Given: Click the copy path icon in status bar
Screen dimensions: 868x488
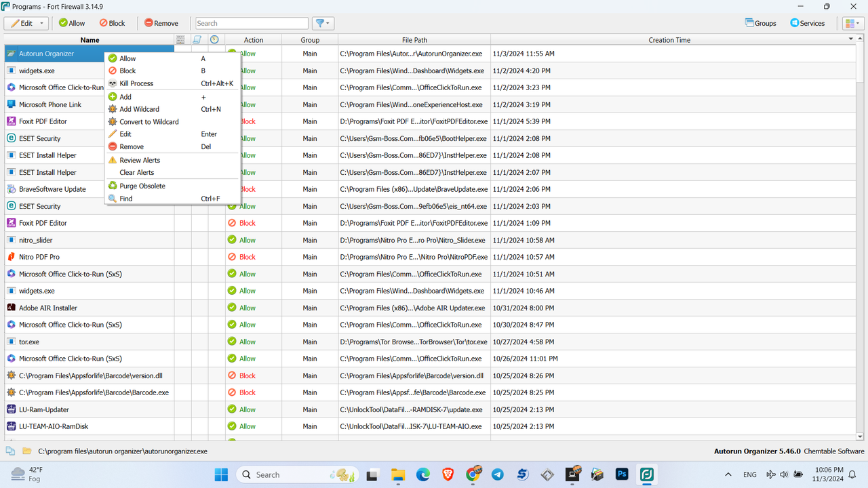Looking at the screenshot, I should pos(10,451).
